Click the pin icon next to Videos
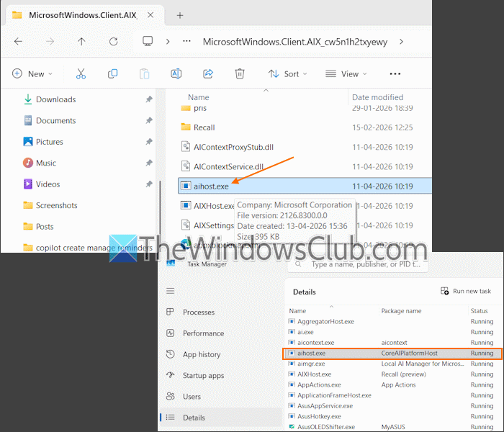This screenshot has height=432, width=504. [149, 184]
